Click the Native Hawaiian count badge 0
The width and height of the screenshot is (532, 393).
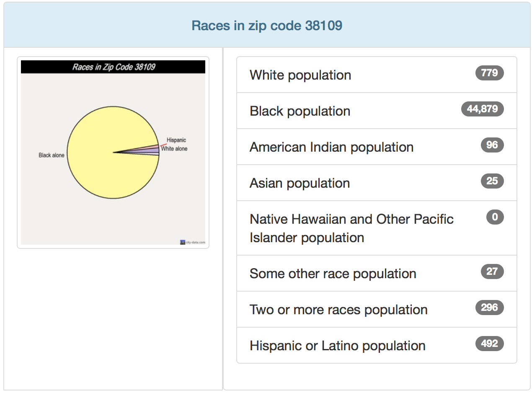(x=495, y=217)
